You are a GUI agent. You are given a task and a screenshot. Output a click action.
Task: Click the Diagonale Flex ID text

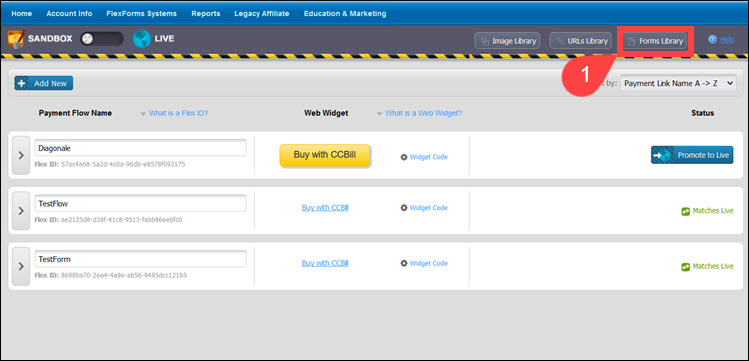110,164
